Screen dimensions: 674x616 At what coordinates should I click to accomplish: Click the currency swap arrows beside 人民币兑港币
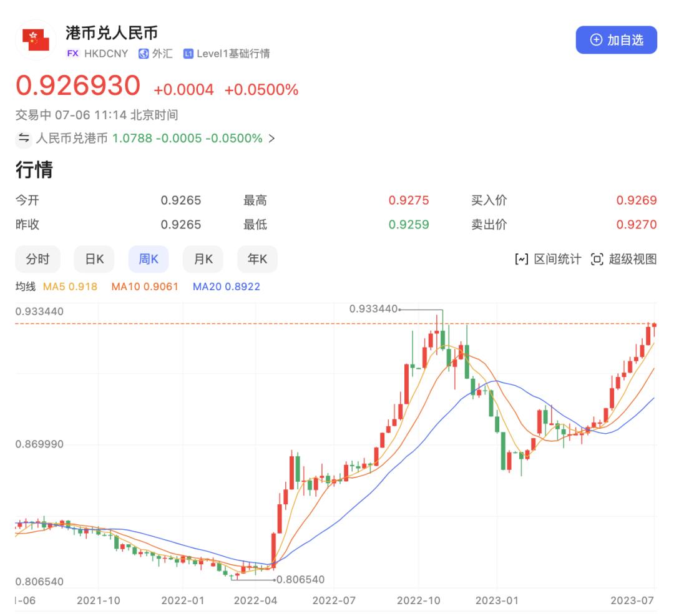pyautogui.click(x=23, y=139)
